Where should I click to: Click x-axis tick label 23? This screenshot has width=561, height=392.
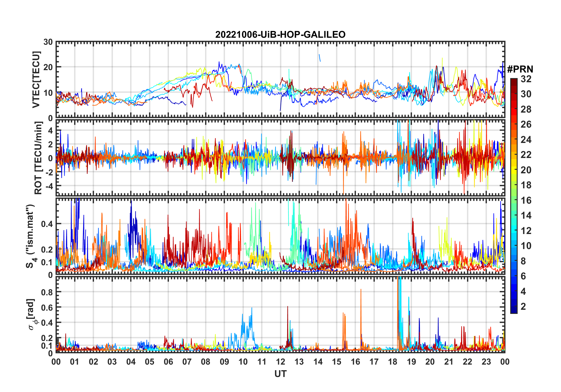coord(486,362)
